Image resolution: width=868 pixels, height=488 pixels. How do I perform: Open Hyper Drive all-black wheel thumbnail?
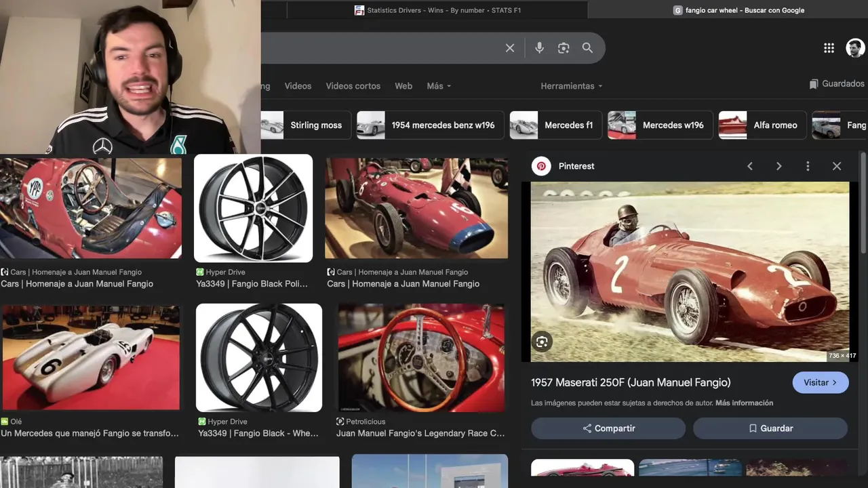(x=259, y=357)
